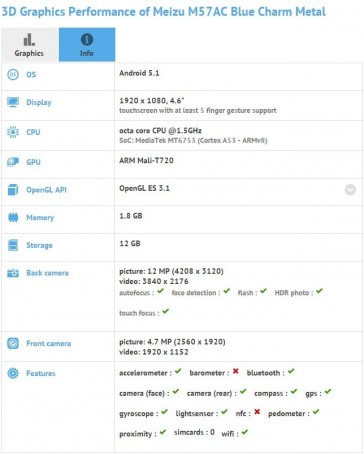Click the GPU label

(x=33, y=162)
